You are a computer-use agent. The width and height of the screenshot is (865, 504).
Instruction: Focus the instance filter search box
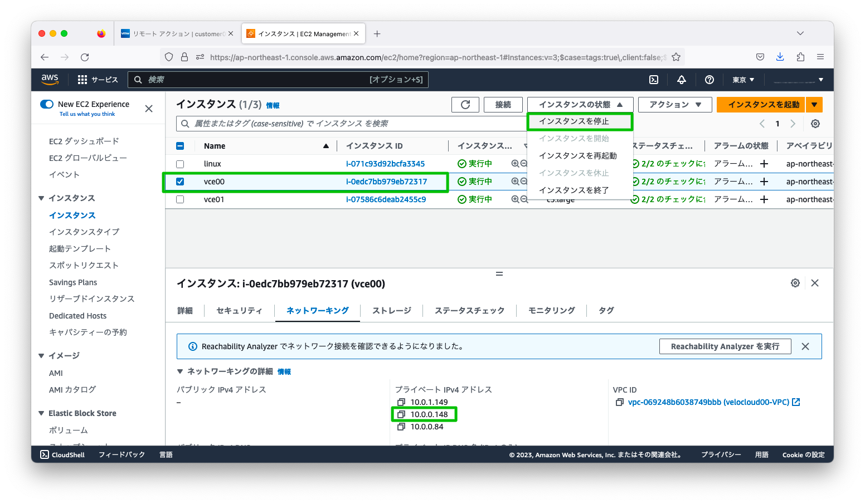351,124
